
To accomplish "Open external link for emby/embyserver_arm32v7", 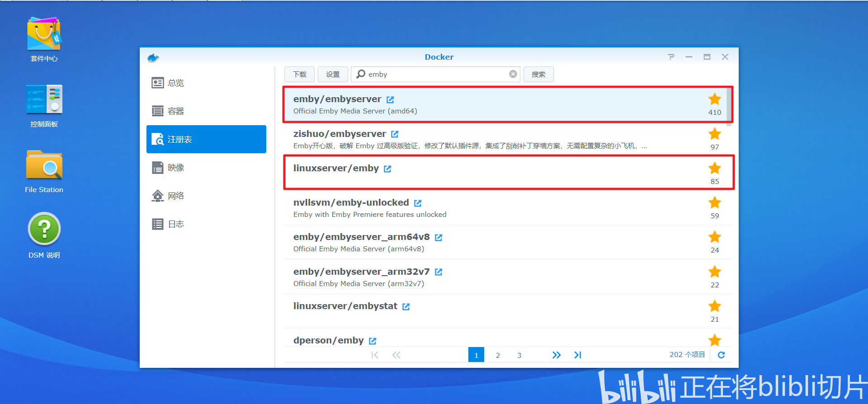I will point(439,272).
